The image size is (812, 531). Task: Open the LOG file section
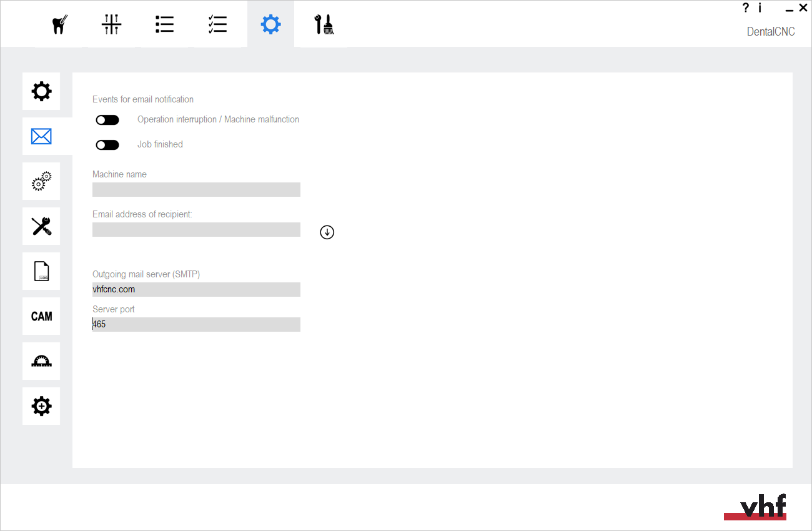tap(41, 271)
